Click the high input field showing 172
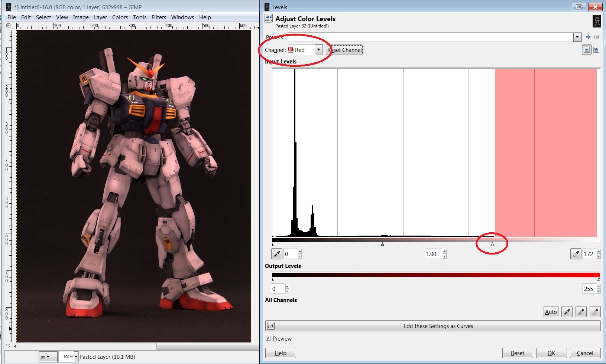Screen dimensions: 606x364 pyautogui.click(x=590, y=254)
